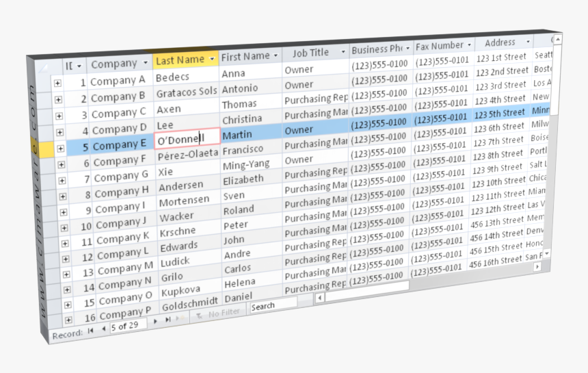
Task: Open the Last Name column dropdown
Action: coord(212,59)
